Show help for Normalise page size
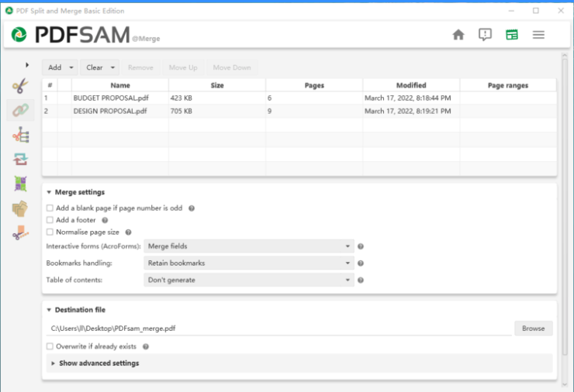The width and height of the screenshot is (574, 392). (x=128, y=232)
